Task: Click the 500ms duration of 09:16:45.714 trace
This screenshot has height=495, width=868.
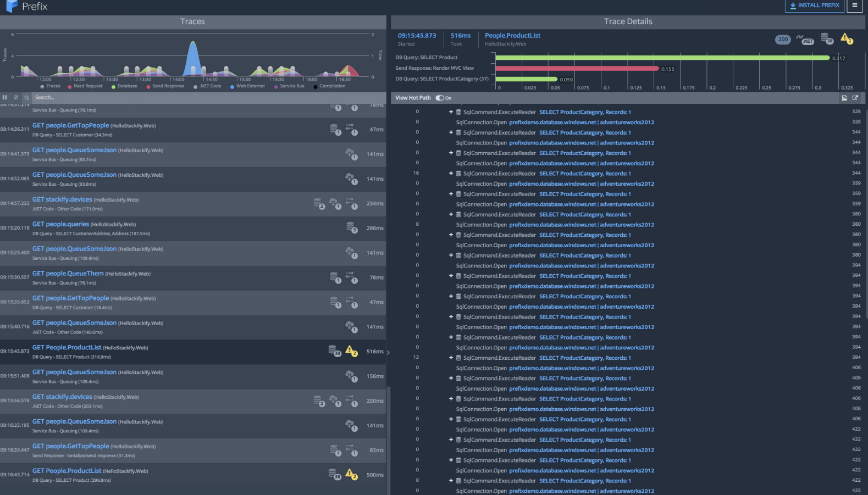Action: (375, 475)
